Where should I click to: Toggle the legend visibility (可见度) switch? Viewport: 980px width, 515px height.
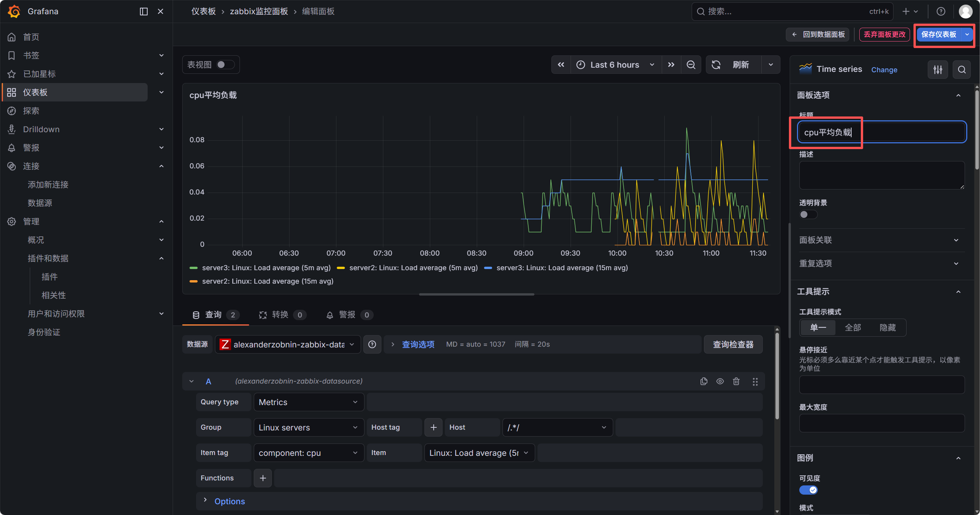[x=808, y=490]
